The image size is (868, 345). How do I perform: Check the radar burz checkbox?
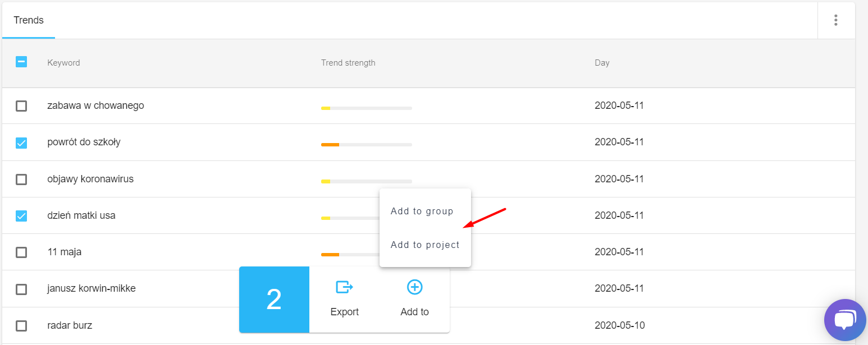pos(21,325)
